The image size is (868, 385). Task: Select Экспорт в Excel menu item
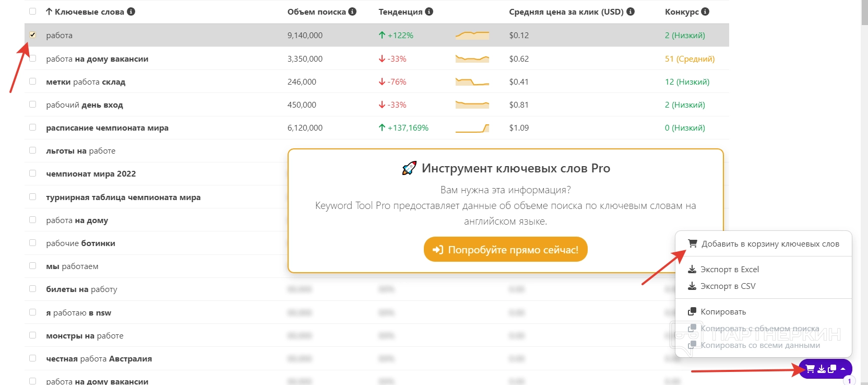[x=729, y=270]
